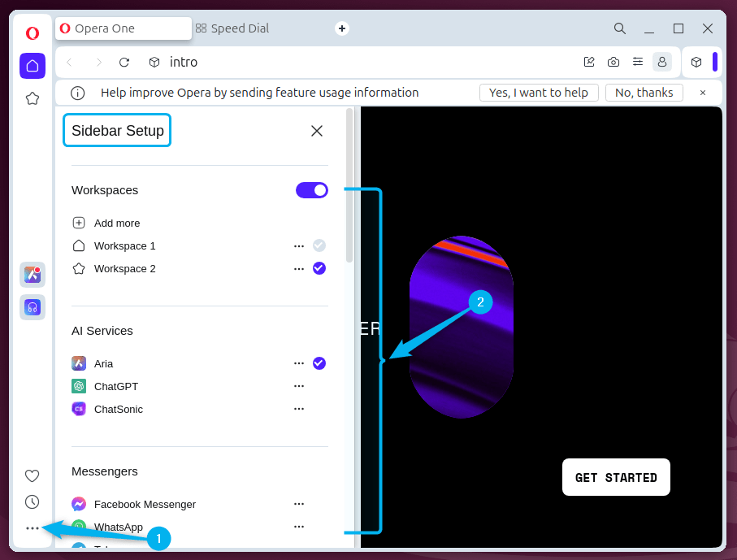
Task: Click the "Yes, I want to help" button
Action: pyautogui.click(x=539, y=93)
